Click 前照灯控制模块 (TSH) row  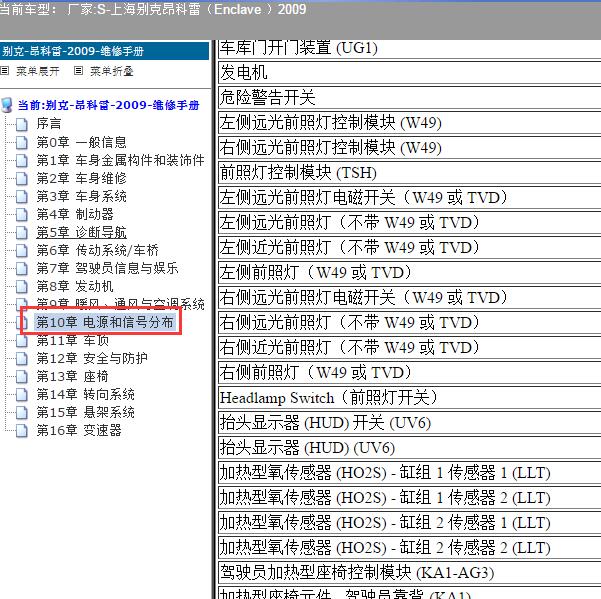click(409, 172)
